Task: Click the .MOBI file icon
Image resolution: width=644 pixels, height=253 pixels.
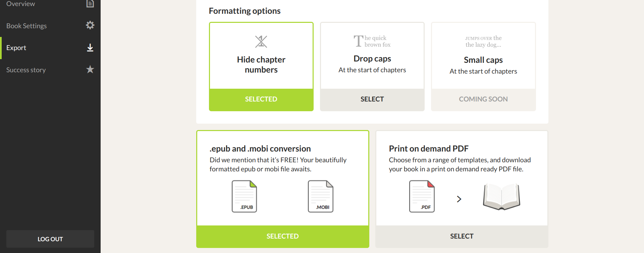Action: [321, 197]
